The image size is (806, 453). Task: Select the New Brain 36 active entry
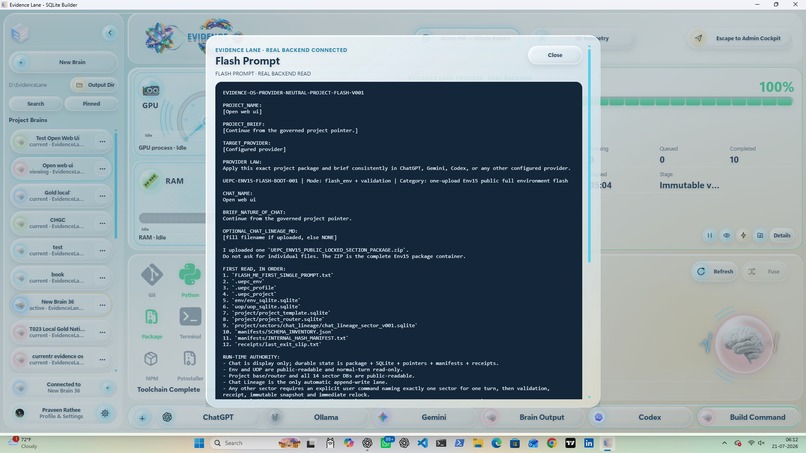[61, 305]
